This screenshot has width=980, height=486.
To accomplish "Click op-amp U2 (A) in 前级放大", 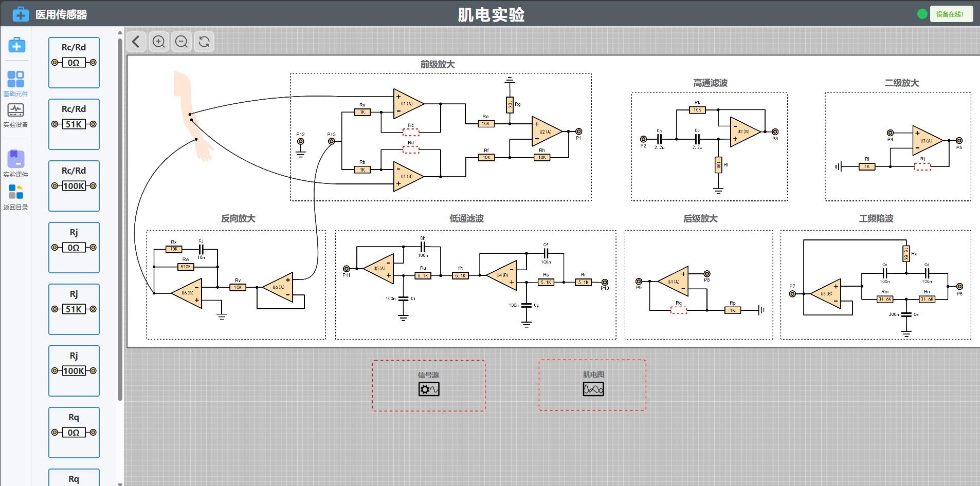I will coord(546,132).
